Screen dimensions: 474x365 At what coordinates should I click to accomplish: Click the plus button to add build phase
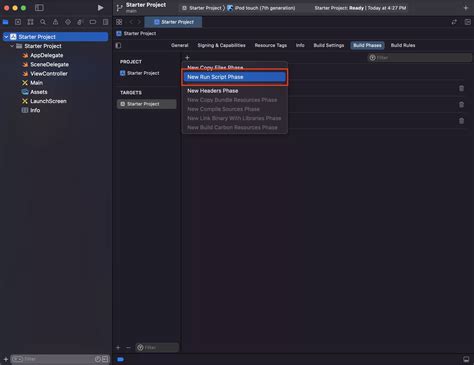pyautogui.click(x=187, y=58)
